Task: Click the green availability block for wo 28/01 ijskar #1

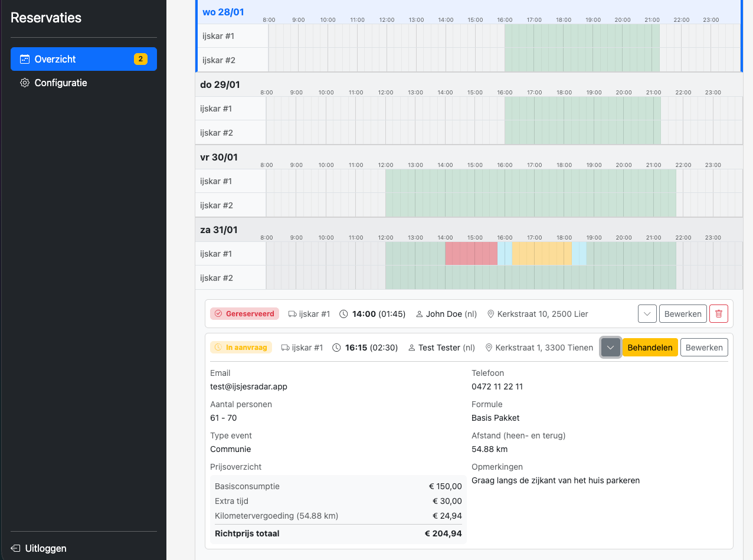Action: [582, 36]
